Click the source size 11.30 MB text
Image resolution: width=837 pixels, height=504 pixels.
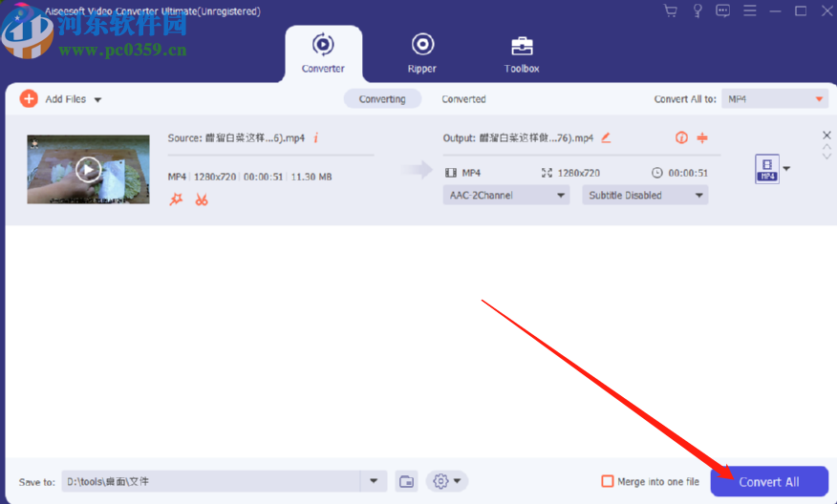[x=311, y=177]
